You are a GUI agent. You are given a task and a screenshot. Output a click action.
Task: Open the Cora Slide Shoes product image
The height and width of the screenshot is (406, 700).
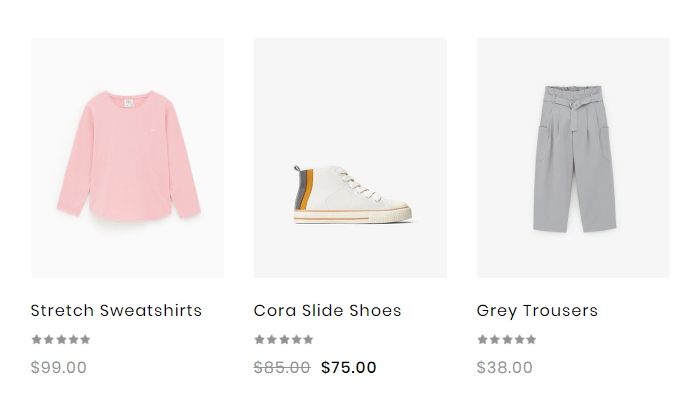pos(350,158)
